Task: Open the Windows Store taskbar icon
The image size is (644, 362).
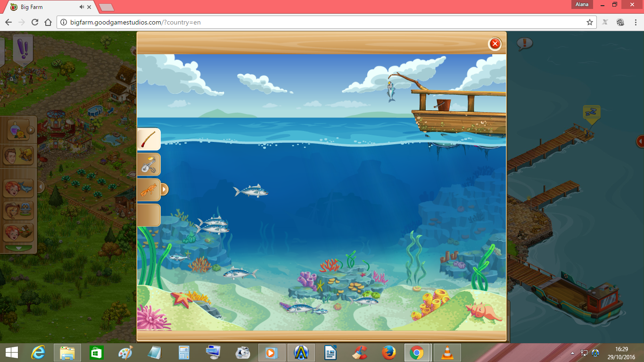Action: pyautogui.click(x=97, y=353)
